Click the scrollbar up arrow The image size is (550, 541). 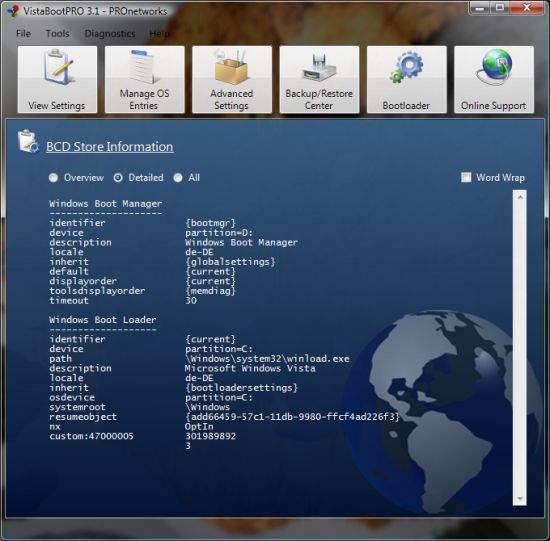pos(520,198)
